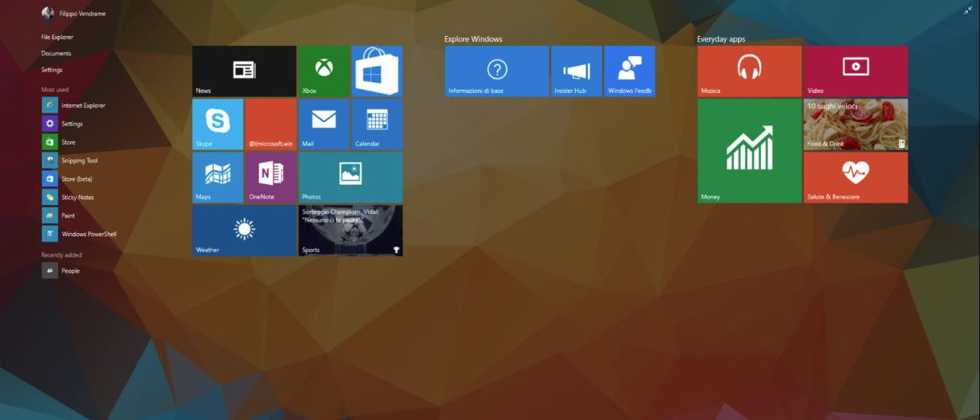
Task: Open the Video tile
Action: tap(856, 71)
